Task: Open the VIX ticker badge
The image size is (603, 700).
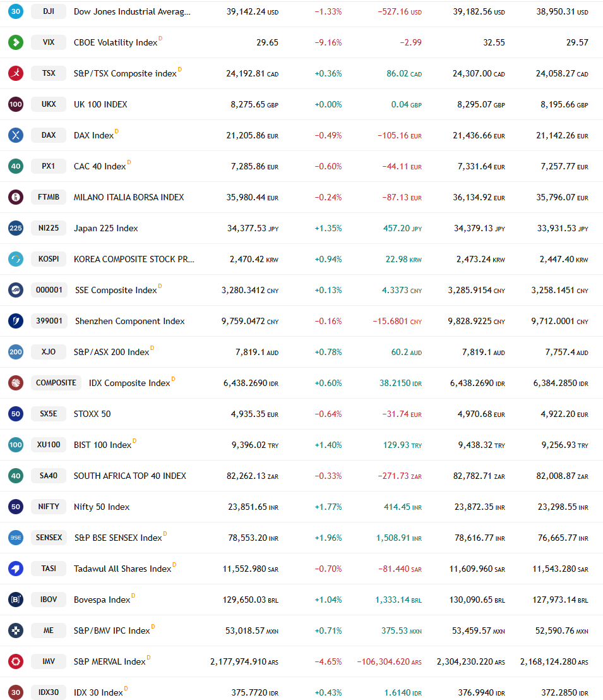Action: [49, 42]
